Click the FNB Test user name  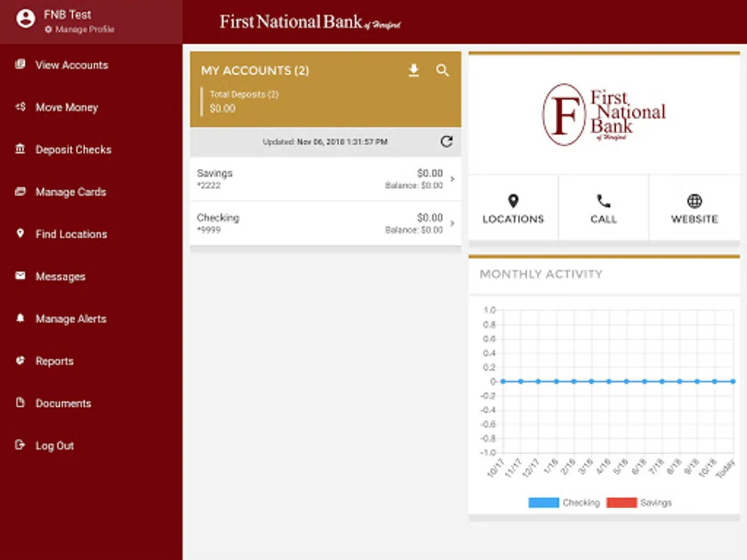[67, 15]
